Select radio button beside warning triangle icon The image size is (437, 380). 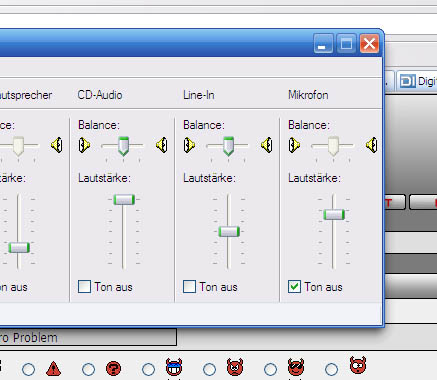[28, 369]
